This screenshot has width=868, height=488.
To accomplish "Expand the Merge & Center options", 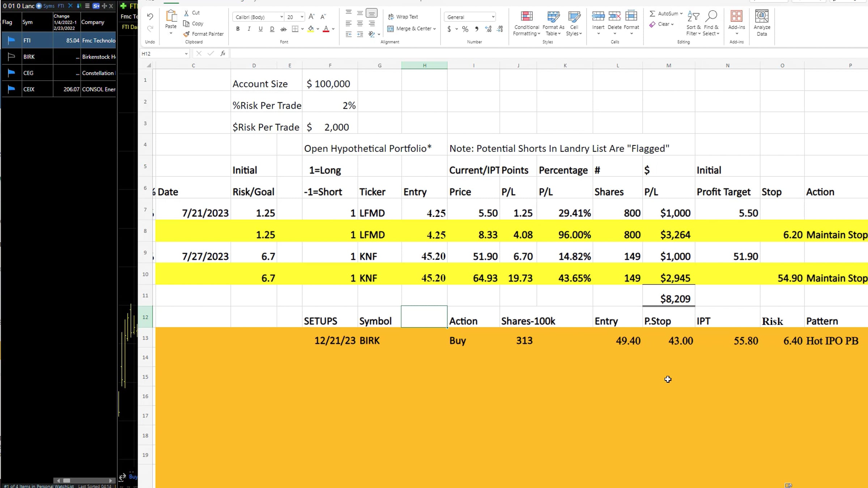I will coord(434,29).
